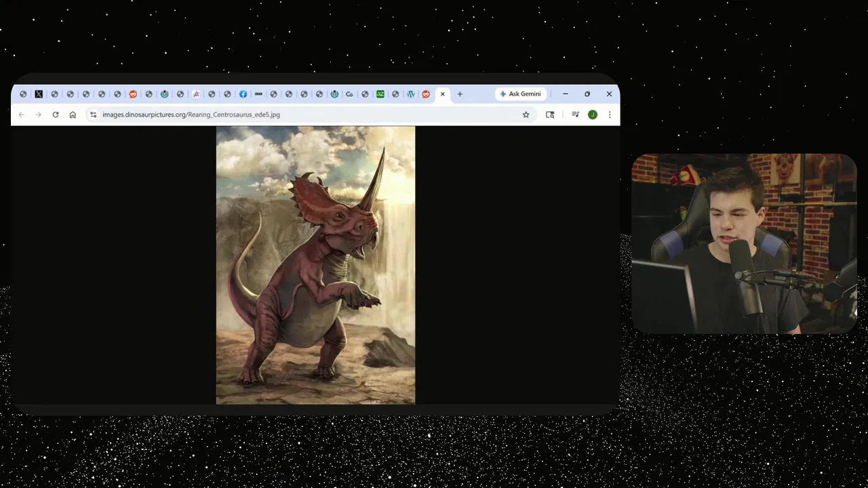Image resolution: width=868 pixels, height=488 pixels.
Task: Open Google Lens page search icon
Action: (550, 115)
